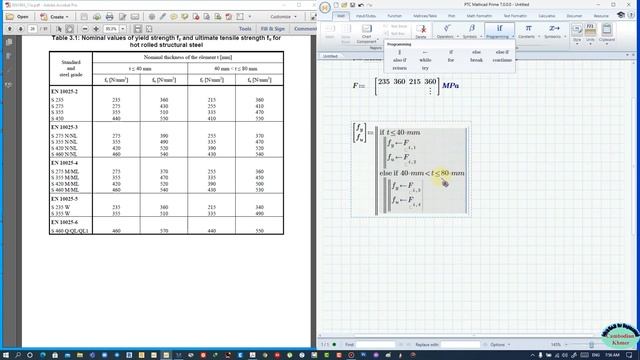
Task: Show page thumbnails in Acrobat's sidebar
Action: 9,42
